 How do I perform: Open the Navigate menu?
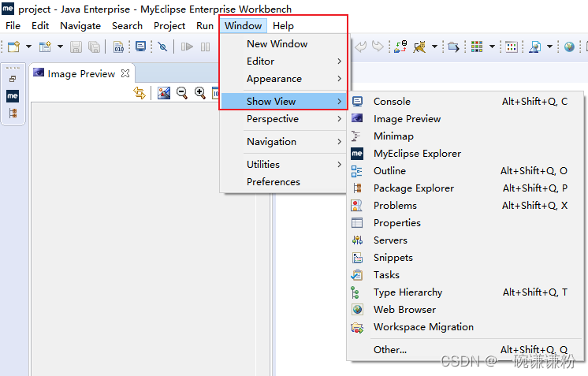(x=80, y=26)
